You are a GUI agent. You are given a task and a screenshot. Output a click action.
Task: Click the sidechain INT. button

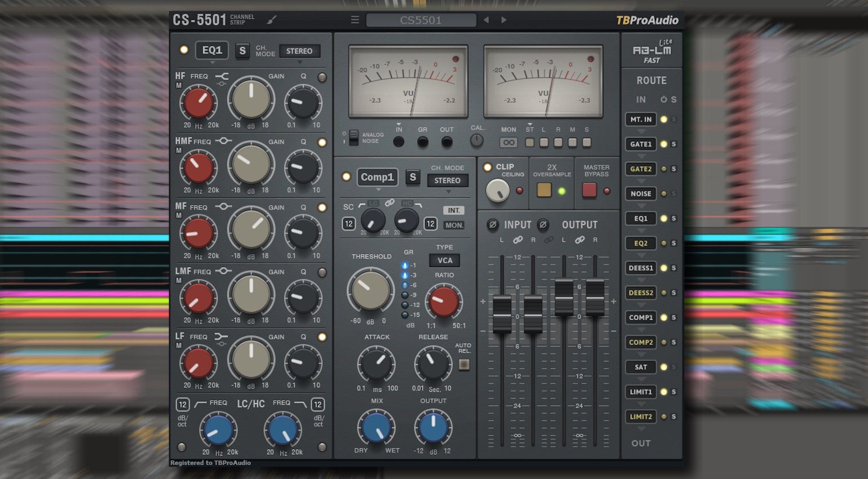click(454, 210)
